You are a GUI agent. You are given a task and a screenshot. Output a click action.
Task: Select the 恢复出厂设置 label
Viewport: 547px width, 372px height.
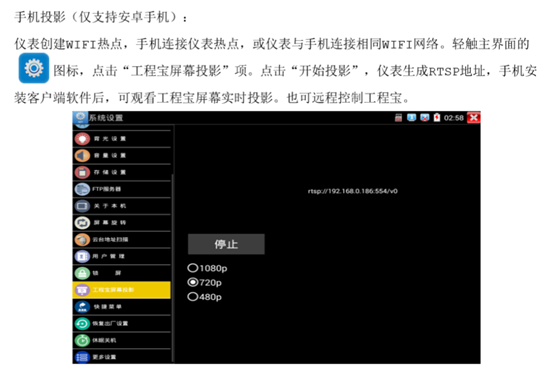(x=110, y=323)
